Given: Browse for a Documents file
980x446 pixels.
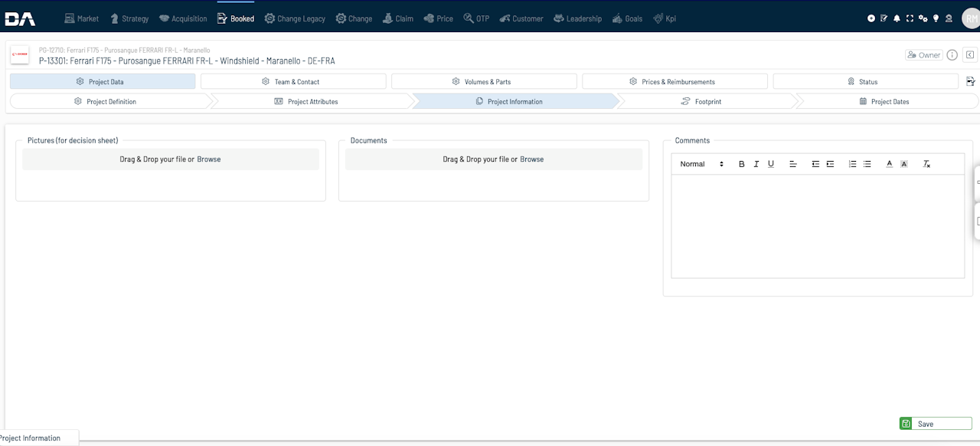Looking at the screenshot, I should [x=532, y=159].
